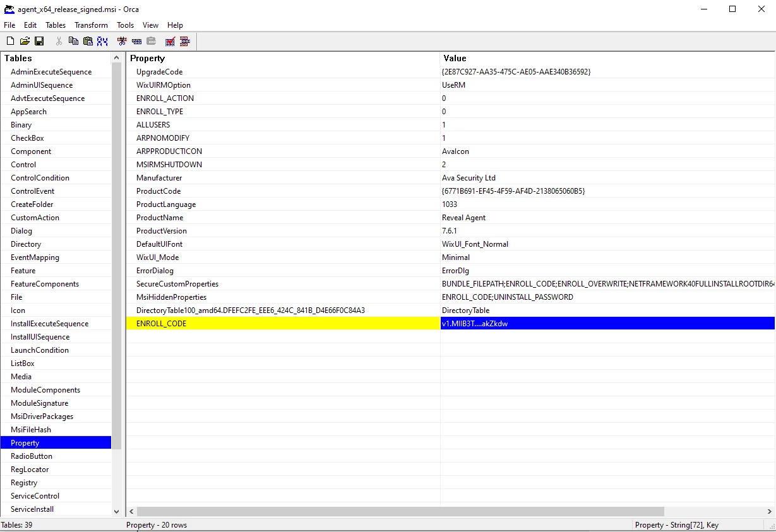776x532 pixels.
Task: Click the Find binoculars toolbar icon
Action: point(102,41)
